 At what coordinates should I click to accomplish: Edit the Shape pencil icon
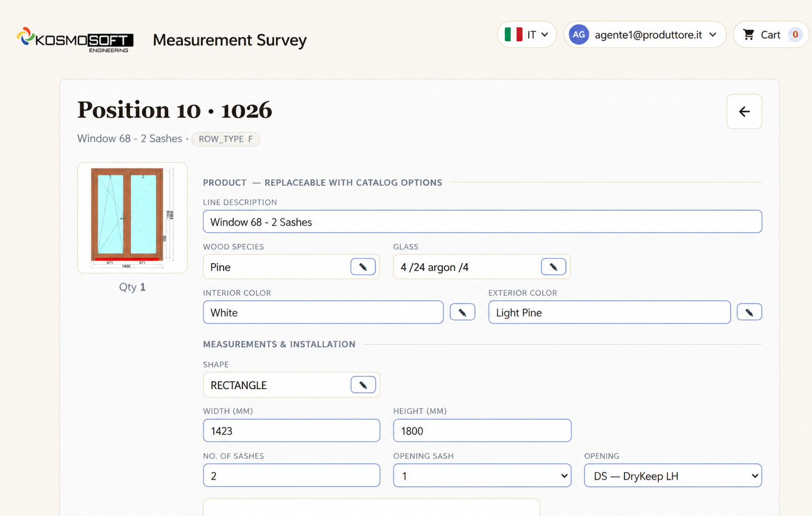pos(363,385)
